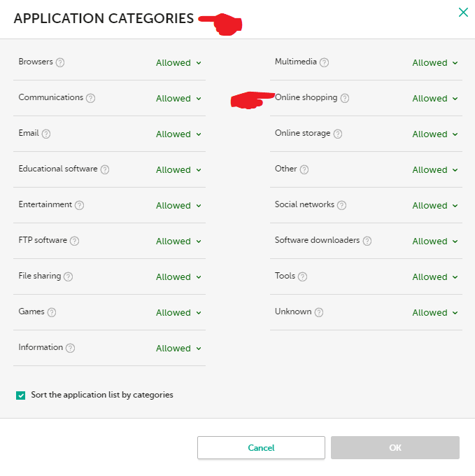Show help for Social networks category

(341, 205)
